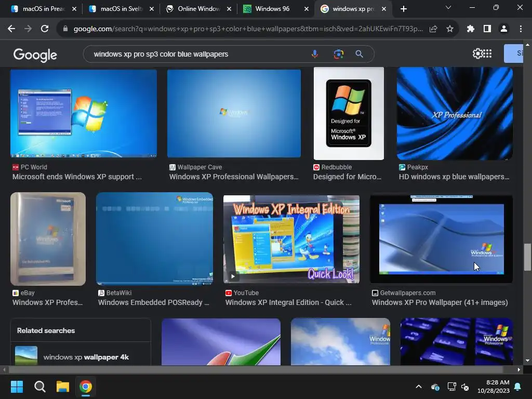Click the horizontal scrollbar at bottom
This screenshot has width=532, height=399.
point(256,369)
